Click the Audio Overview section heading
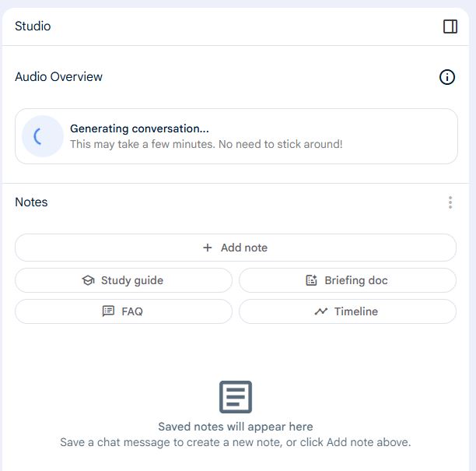This screenshot has width=476, height=471. pyautogui.click(x=58, y=77)
